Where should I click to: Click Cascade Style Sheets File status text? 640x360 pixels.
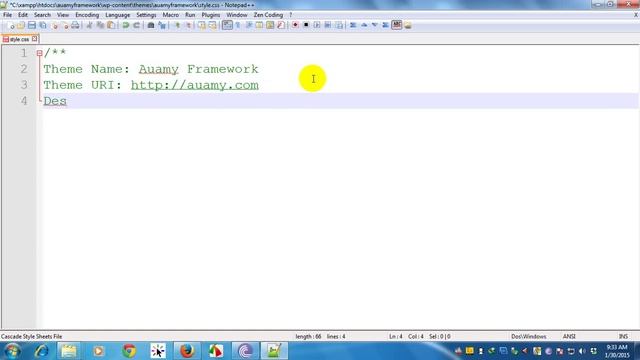(x=31, y=336)
